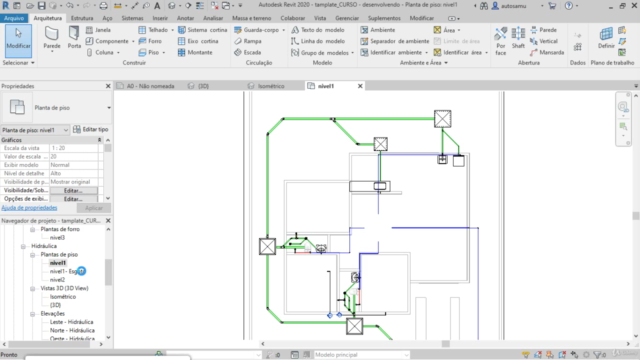Open the Planta de piso: nivel1 combo box
This screenshot has width=640, height=360.
coord(35,130)
